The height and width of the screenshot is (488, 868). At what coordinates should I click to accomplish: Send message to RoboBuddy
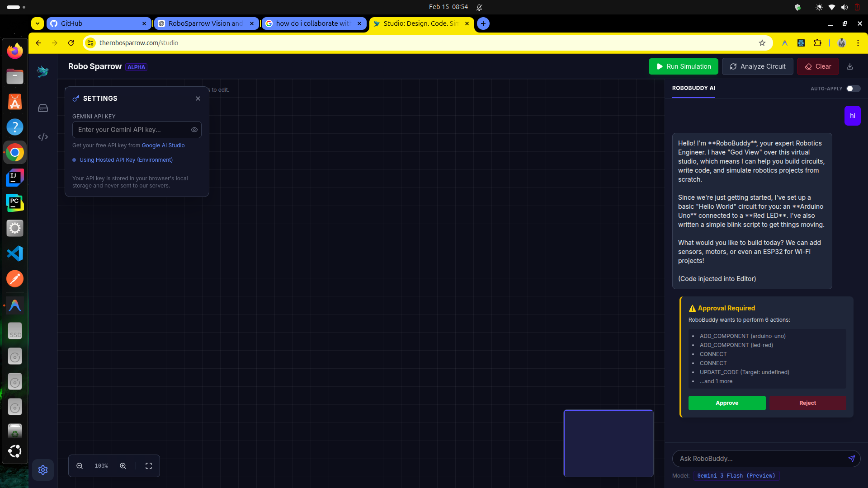[851, 459]
